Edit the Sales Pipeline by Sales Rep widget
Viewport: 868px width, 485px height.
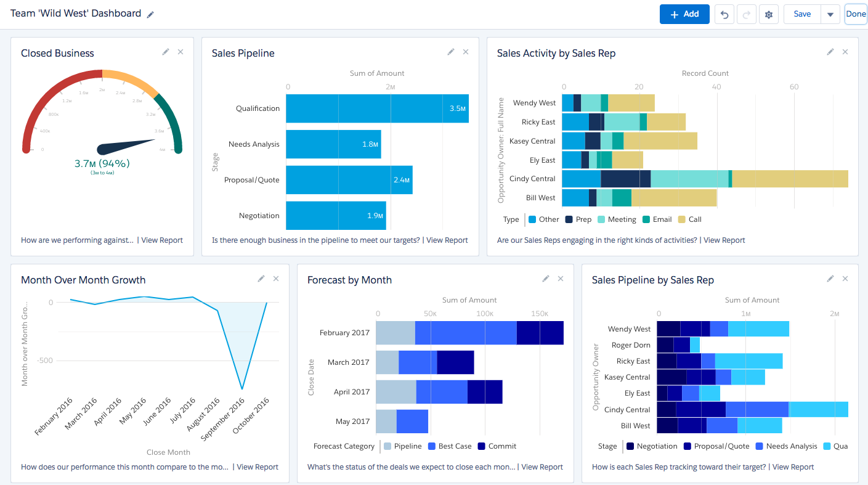(830, 279)
